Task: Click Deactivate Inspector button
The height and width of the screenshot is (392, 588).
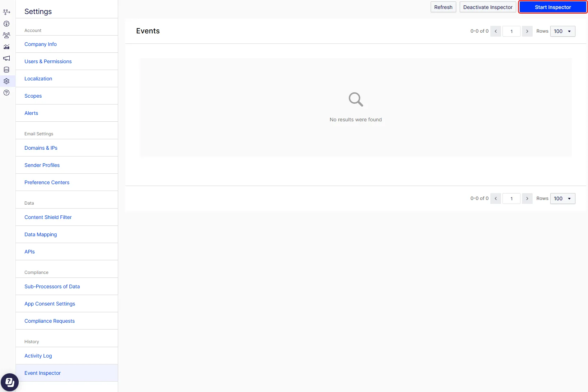Action: click(488, 7)
